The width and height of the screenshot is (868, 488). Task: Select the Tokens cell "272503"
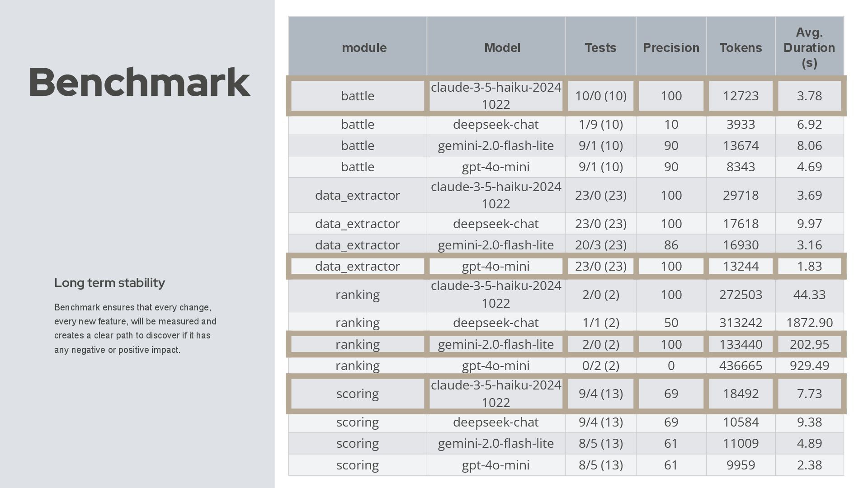click(x=741, y=295)
